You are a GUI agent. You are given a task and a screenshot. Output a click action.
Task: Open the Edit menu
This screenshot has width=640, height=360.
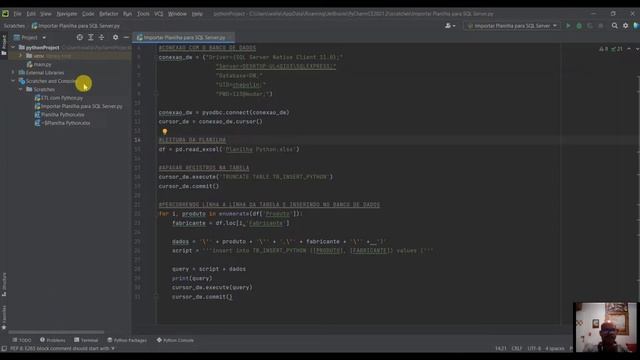coord(31,13)
